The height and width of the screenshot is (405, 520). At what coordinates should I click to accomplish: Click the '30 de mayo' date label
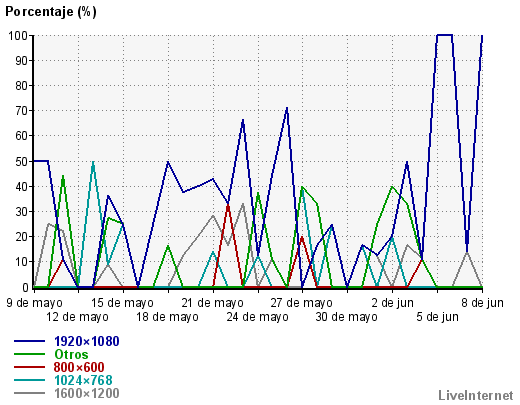[346, 317]
